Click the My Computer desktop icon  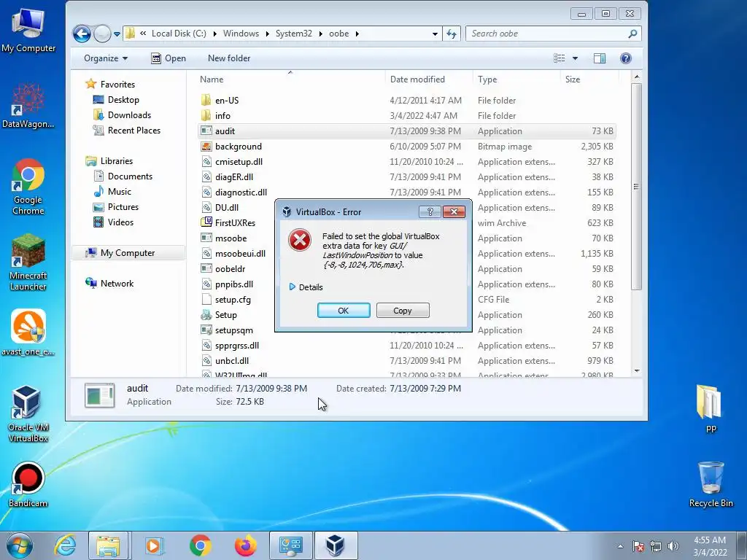[28, 29]
